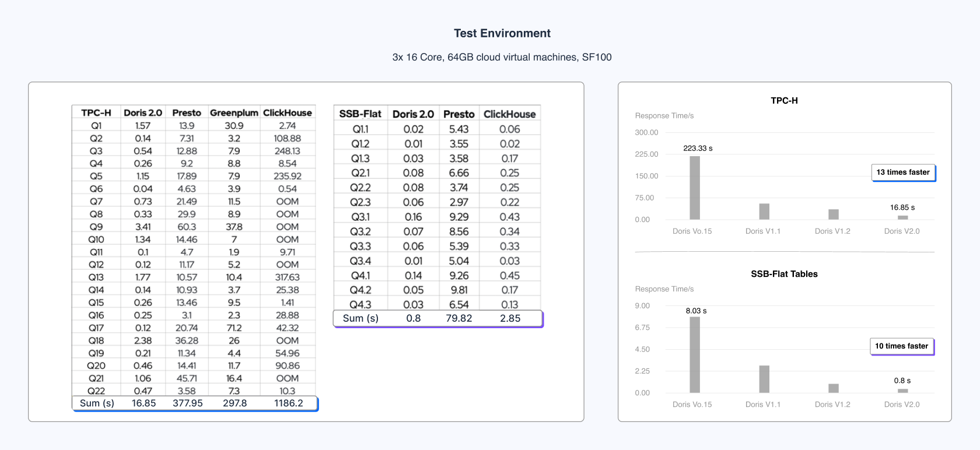
Task: Click the "0.8 s" label in SSB-Flat chart
Action: (902, 381)
